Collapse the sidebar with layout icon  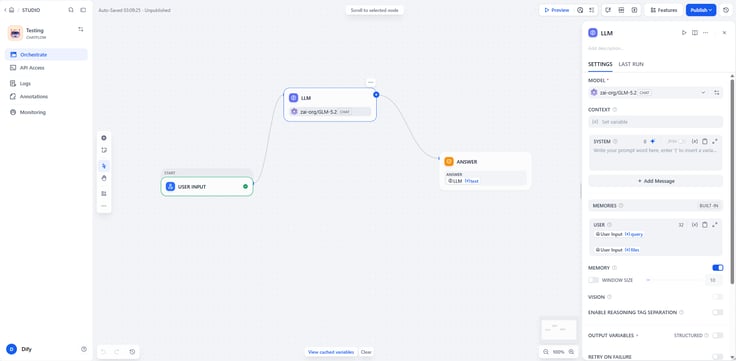click(83, 10)
